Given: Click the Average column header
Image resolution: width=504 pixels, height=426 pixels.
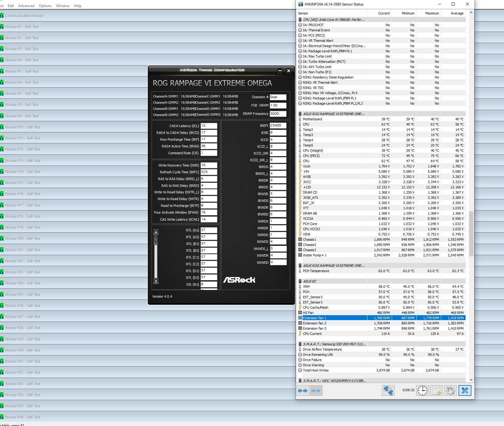Looking at the screenshot, I should tap(453, 13).
